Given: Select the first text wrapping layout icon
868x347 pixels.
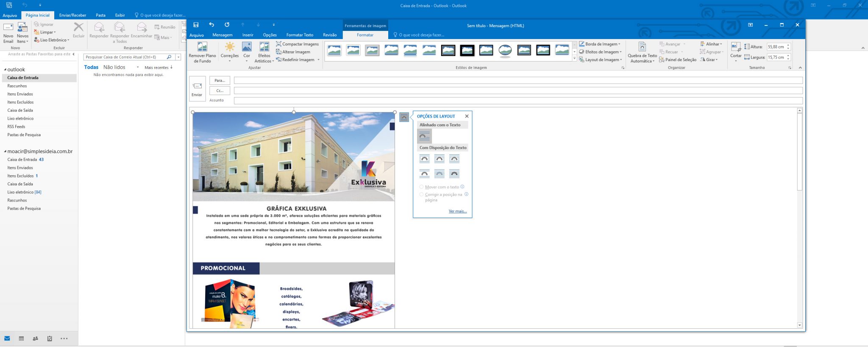Looking at the screenshot, I should 424,159.
